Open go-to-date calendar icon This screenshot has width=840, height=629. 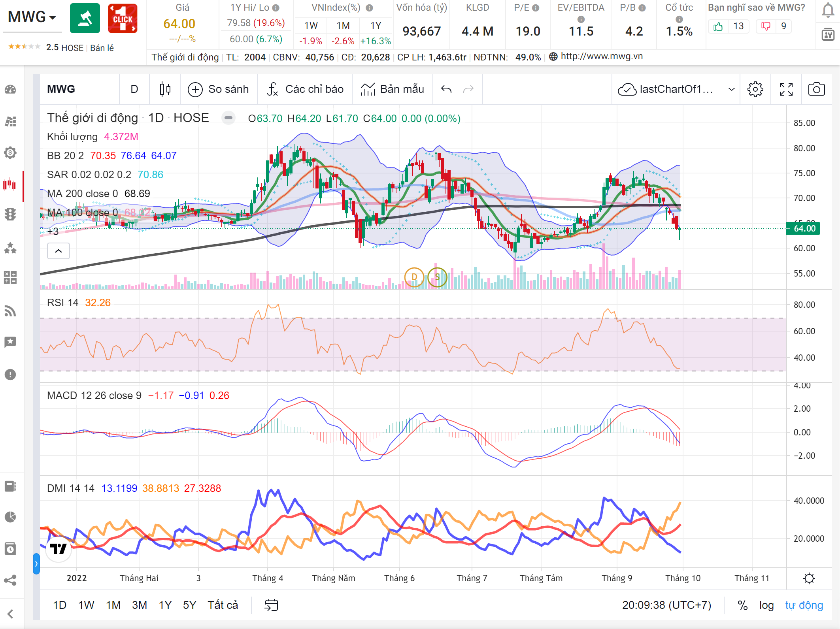(x=272, y=605)
